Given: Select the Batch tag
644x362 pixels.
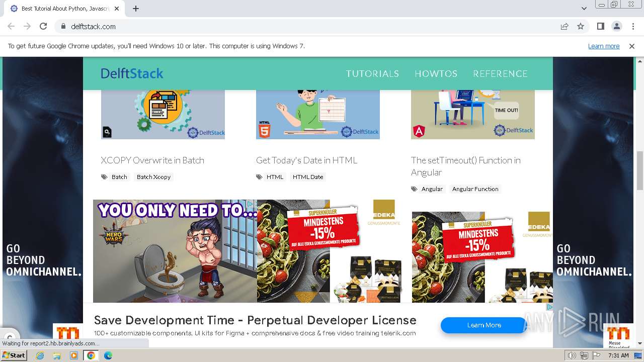Looking at the screenshot, I should point(119,176).
